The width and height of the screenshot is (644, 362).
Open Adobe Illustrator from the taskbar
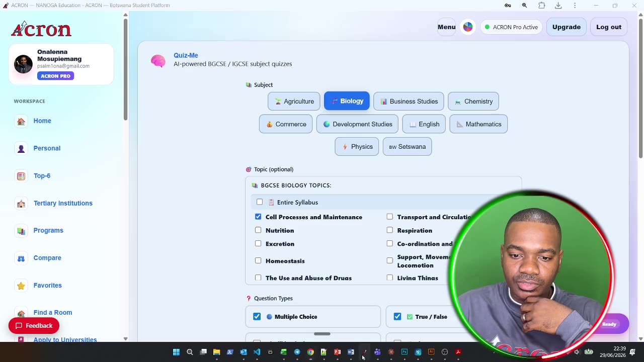coord(431,352)
